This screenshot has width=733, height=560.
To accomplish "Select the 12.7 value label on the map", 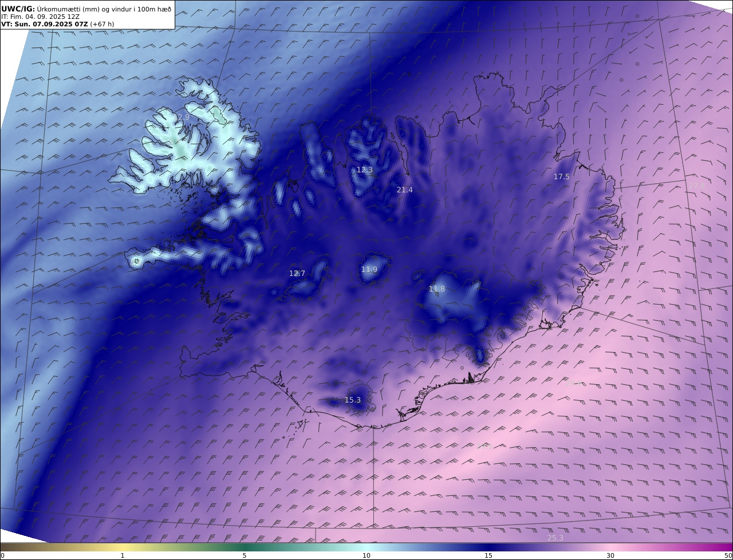I will click(x=297, y=274).
